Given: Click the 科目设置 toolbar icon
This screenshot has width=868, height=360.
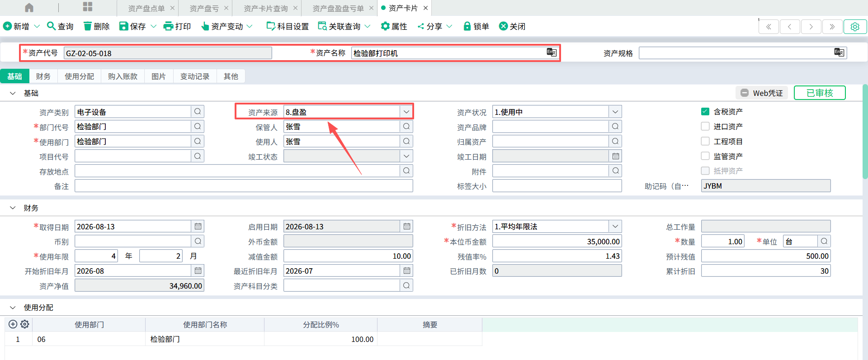Looking at the screenshot, I should pos(271,26).
